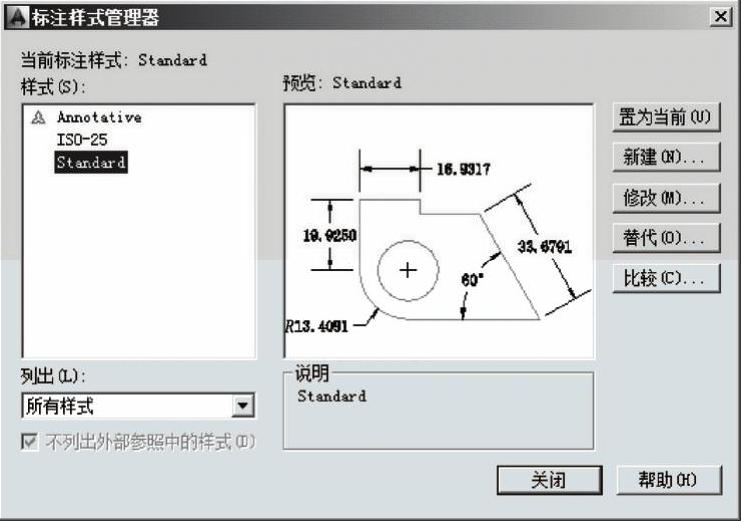Click the 说明 description box showing Standard
Screen dimensions: 741x521
[x=438, y=412]
